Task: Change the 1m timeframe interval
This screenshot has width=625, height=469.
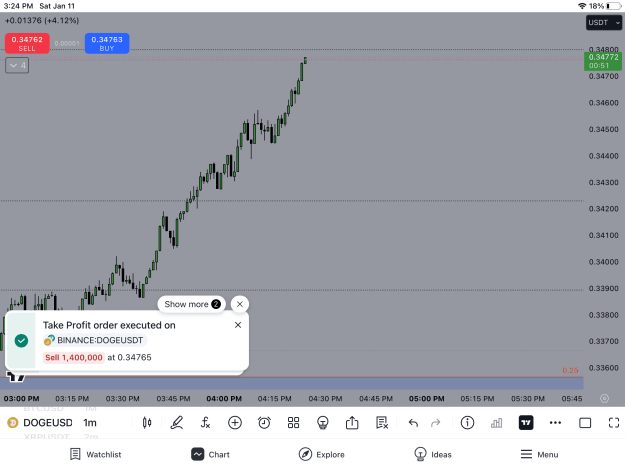Action: [90, 423]
